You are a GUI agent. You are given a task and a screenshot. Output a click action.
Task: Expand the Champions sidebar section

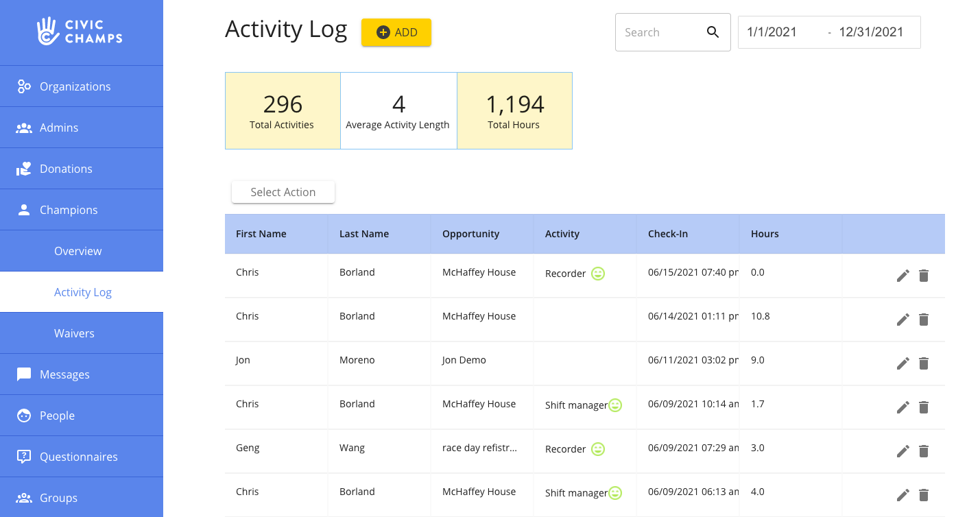coord(69,210)
